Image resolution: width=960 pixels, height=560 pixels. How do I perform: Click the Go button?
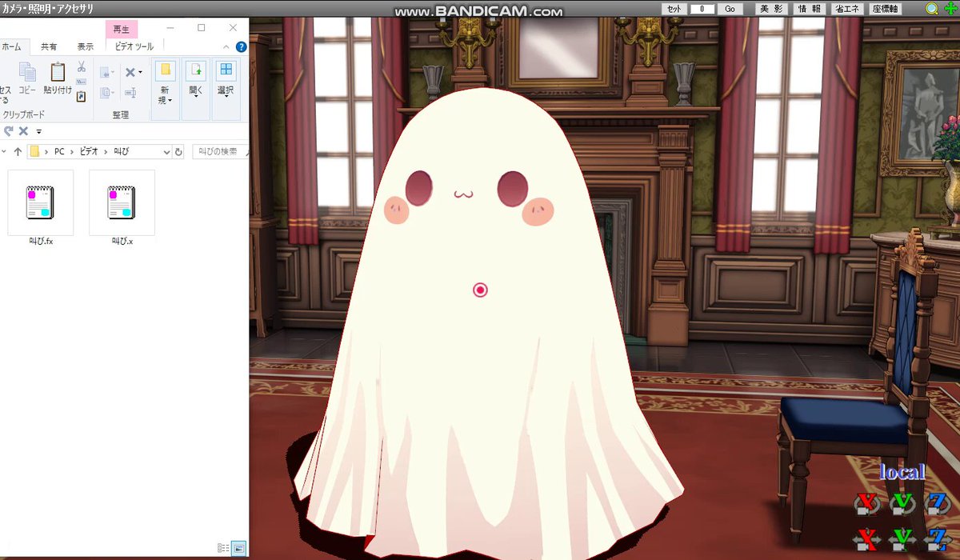click(729, 9)
